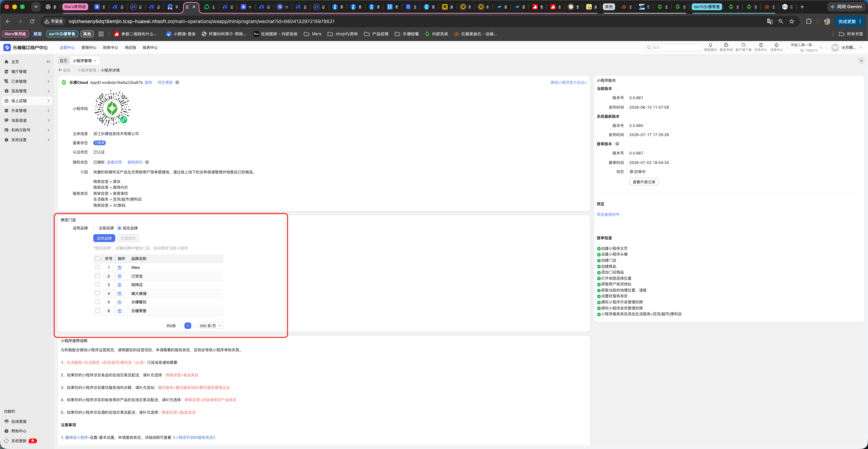Check the box for 妈咪店 row
The image size is (868, 449).
point(98,285)
